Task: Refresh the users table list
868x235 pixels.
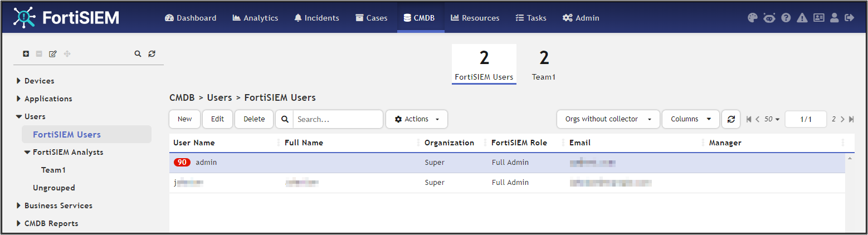Action: point(731,119)
